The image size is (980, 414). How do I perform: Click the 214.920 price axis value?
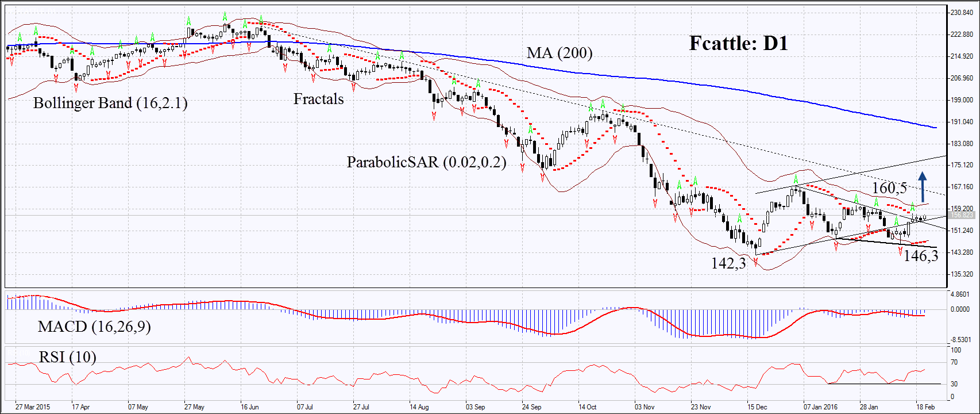point(962,56)
